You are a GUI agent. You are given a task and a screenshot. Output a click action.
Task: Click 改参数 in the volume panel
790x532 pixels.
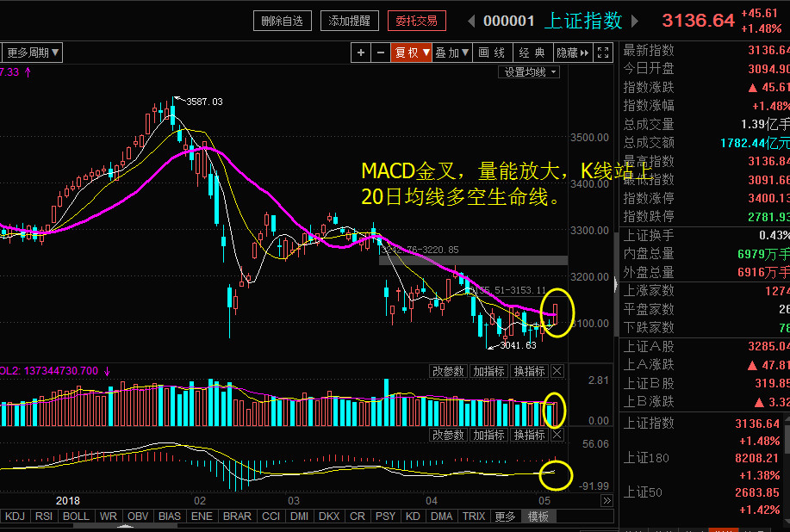coord(448,371)
